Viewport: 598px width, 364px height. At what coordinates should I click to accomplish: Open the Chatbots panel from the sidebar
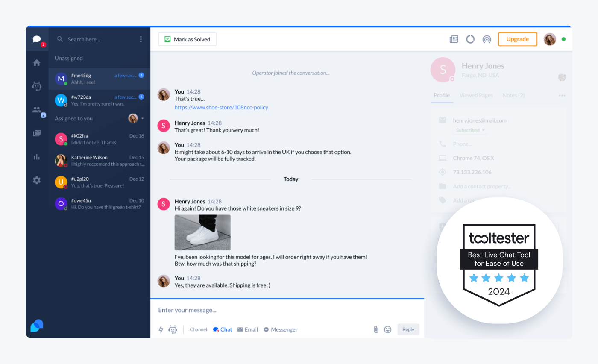pyautogui.click(x=37, y=86)
